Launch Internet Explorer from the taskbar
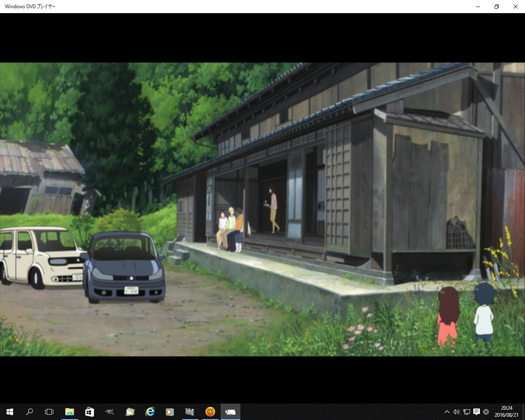This screenshot has width=525, height=420. [150, 412]
